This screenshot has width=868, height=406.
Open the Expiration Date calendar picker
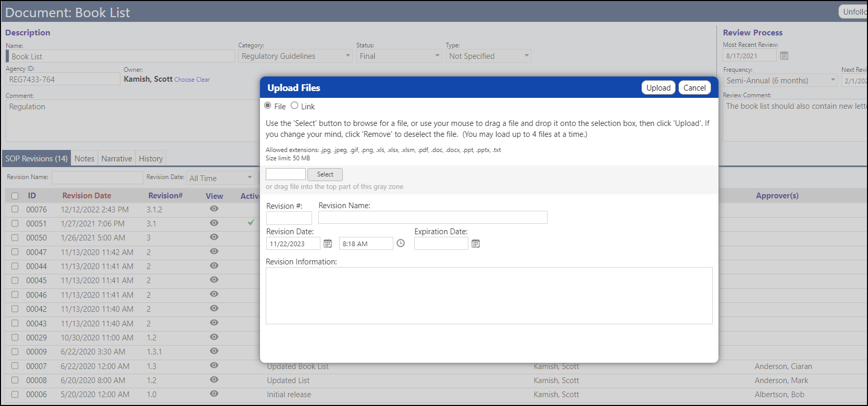pyautogui.click(x=476, y=244)
